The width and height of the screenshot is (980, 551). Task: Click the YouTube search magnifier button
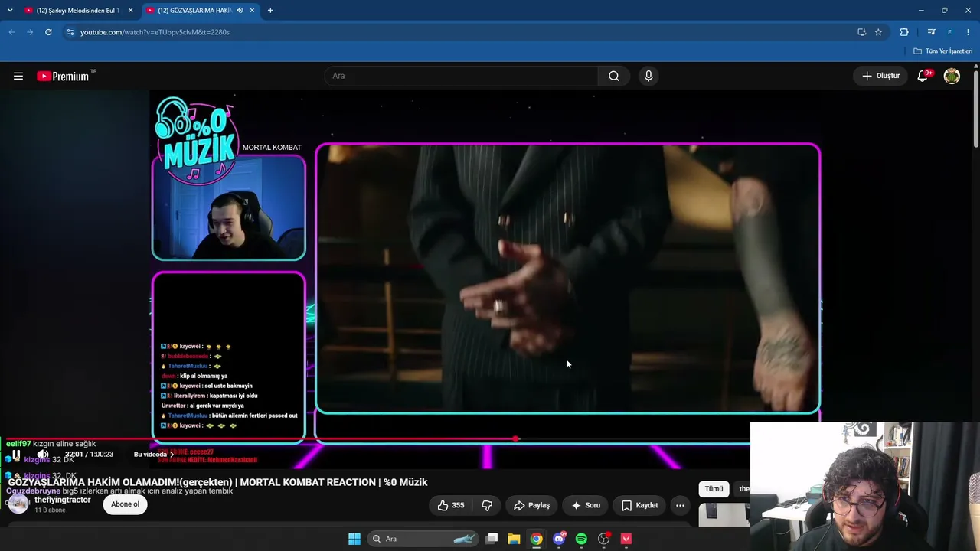click(x=614, y=76)
